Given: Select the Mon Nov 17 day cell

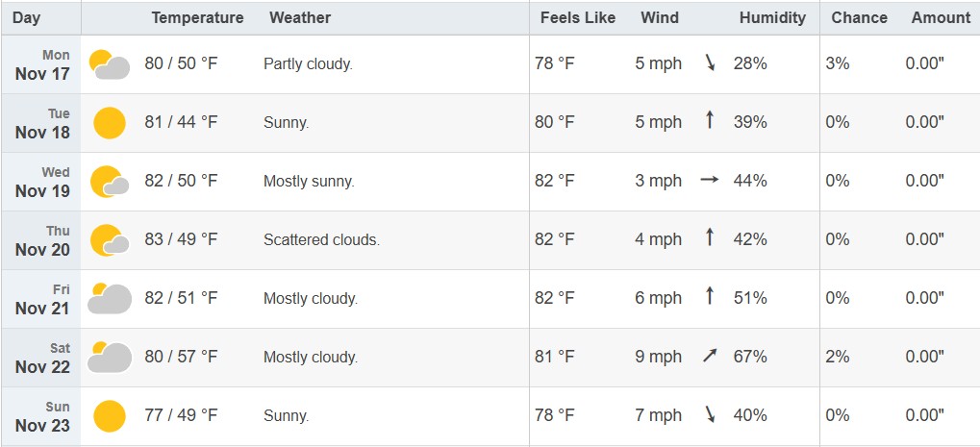Looking at the screenshot, I should tap(42, 64).
